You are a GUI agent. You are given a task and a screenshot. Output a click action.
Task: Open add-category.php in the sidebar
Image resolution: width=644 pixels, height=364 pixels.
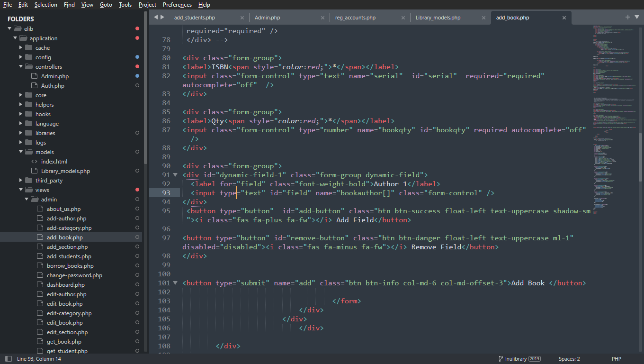pos(69,227)
